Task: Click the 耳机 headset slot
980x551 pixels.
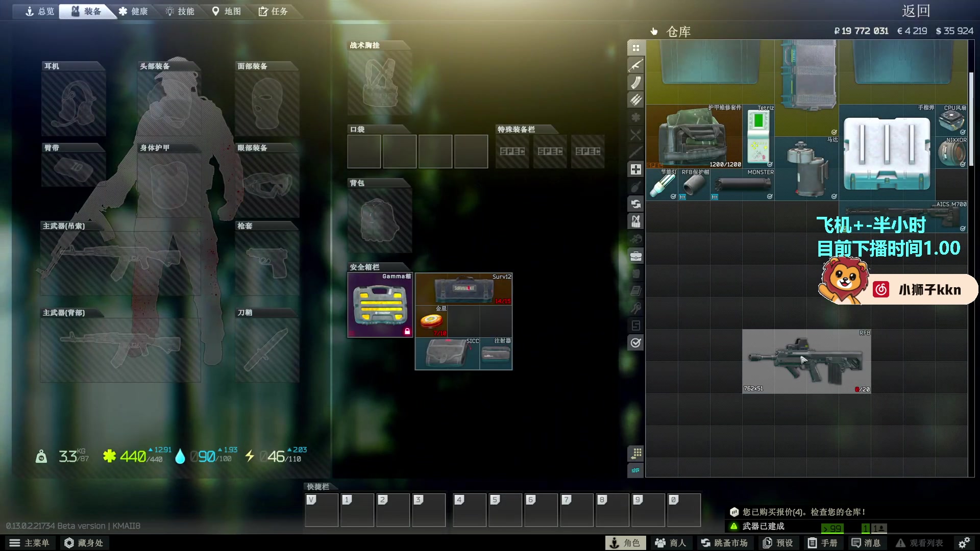Action: (x=73, y=104)
